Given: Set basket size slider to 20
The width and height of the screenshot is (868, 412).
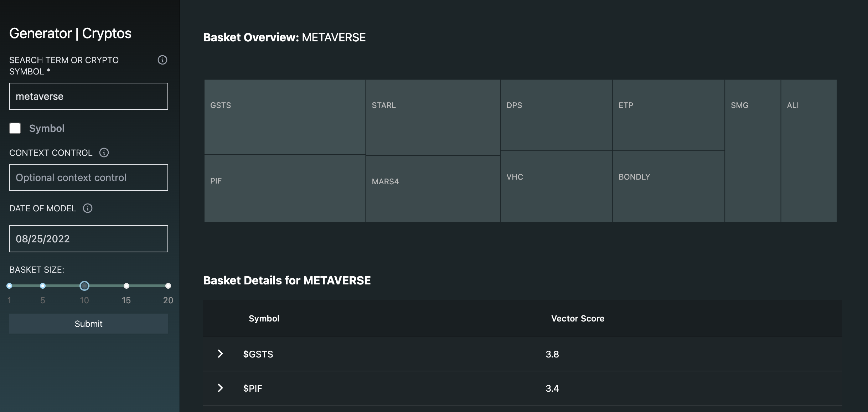Looking at the screenshot, I should click(168, 286).
